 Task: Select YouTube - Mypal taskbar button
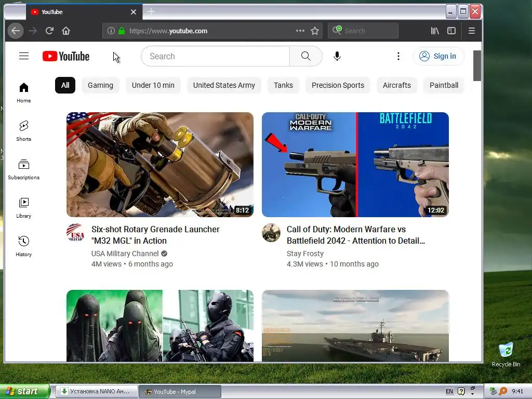(x=180, y=391)
